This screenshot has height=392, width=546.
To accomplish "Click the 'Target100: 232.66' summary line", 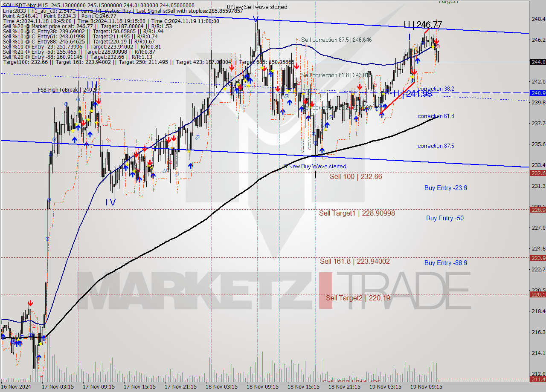I will point(148,62).
